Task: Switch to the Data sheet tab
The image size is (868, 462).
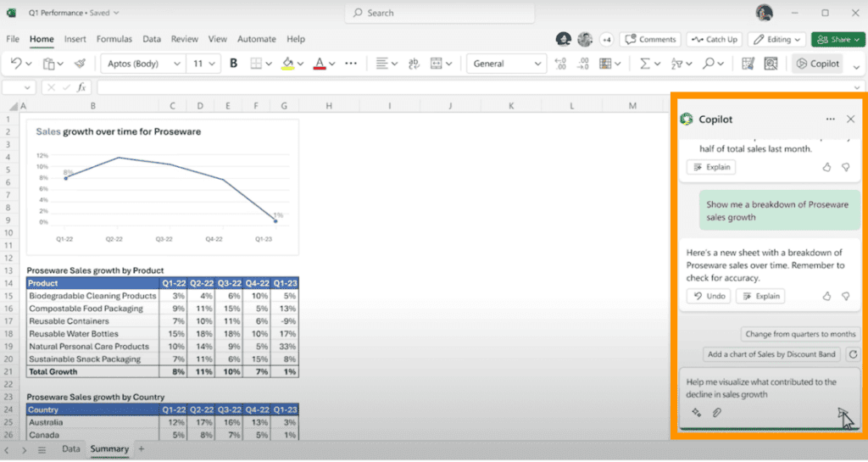Action: point(71,448)
